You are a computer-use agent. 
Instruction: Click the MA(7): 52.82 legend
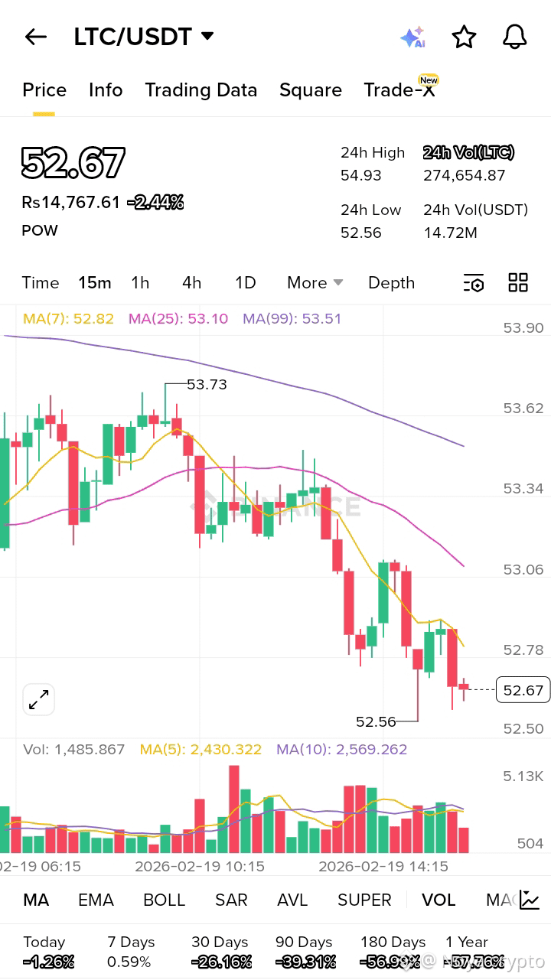(68, 318)
